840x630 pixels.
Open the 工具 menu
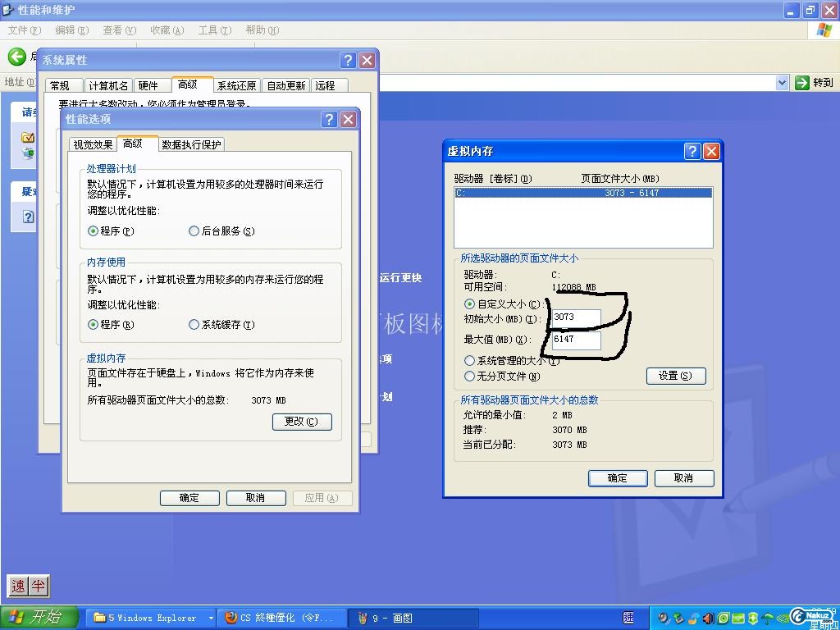tap(215, 30)
